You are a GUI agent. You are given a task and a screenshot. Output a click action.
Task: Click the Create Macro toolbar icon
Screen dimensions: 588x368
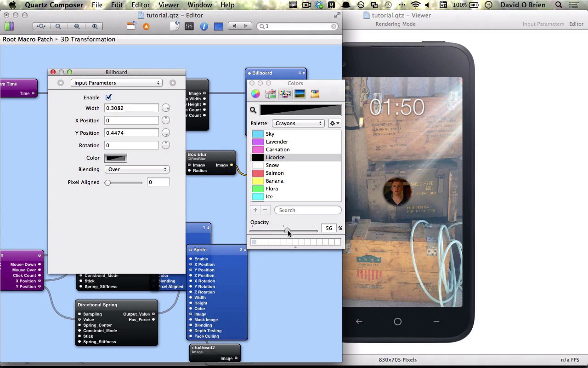tap(131, 26)
